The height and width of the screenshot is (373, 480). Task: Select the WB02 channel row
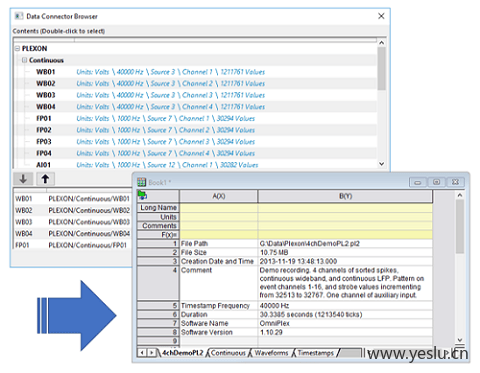(x=195, y=84)
